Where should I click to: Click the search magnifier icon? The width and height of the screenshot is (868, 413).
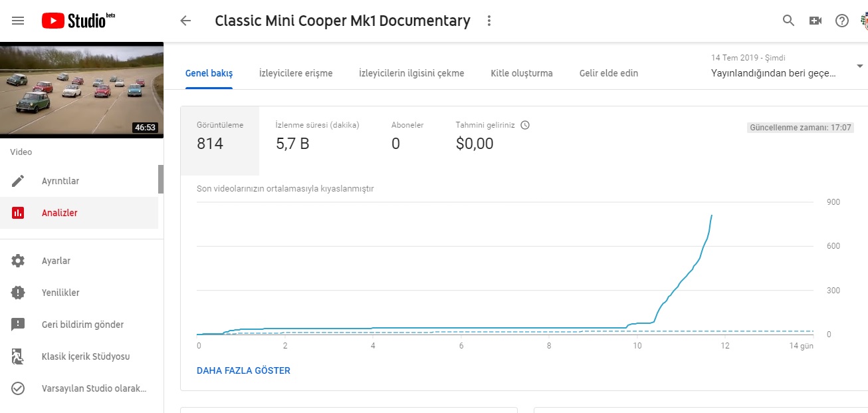(788, 21)
